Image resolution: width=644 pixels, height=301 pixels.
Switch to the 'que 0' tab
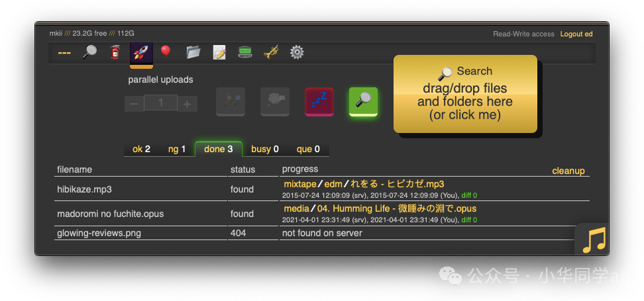[x=308, y=150]
